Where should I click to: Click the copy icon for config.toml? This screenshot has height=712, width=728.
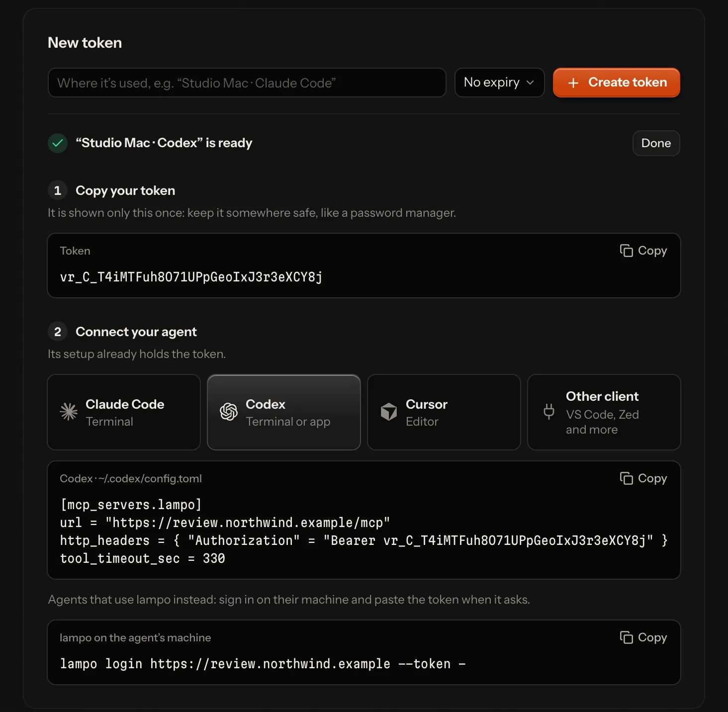coord(626,478)
